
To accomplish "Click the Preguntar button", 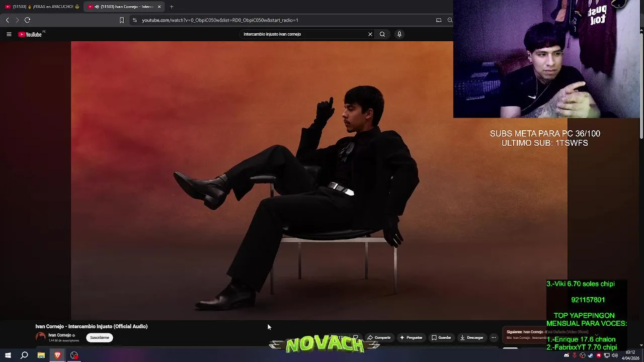I will pos(411,338).
